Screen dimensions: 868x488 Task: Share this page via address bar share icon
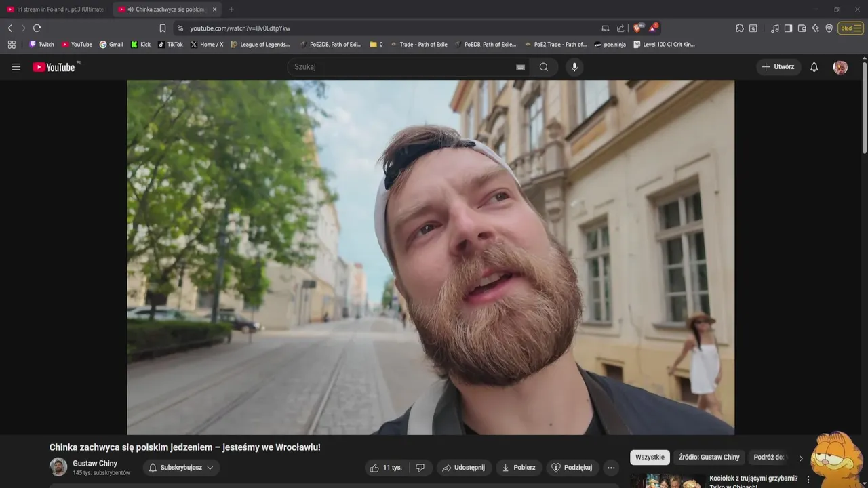(620, 28)
